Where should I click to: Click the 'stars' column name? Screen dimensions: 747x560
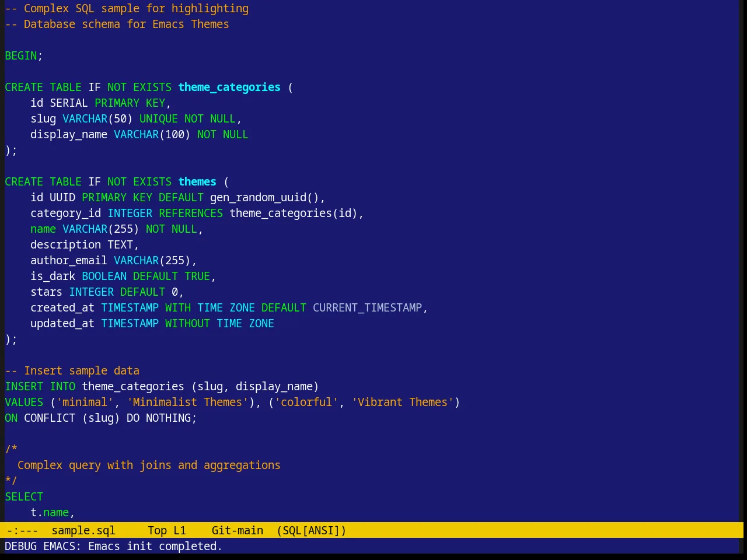click(x=46, y=292)
